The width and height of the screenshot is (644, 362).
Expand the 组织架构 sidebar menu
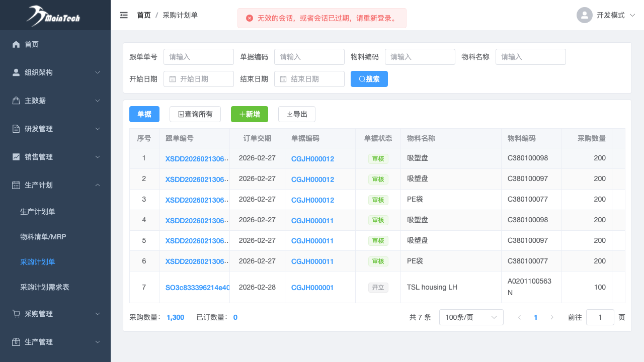[55, 72]
